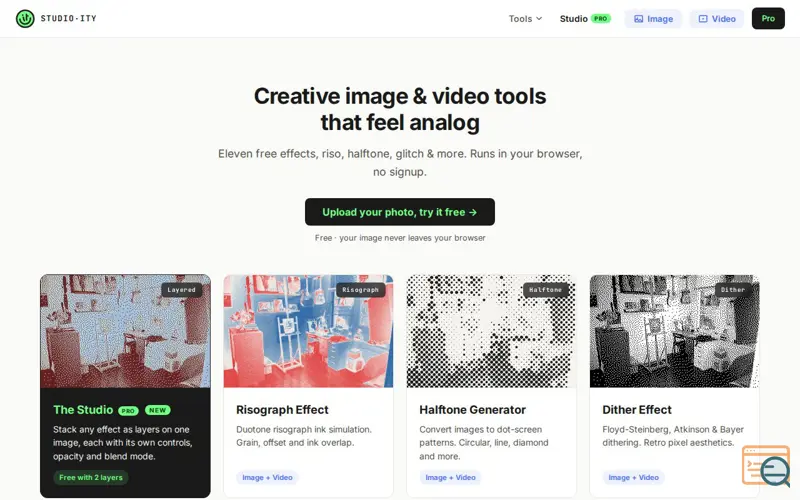Viewport: 800px width, 500px height.
Task: Open the Risograph preview thumbnail
Action: pos(308,331)
